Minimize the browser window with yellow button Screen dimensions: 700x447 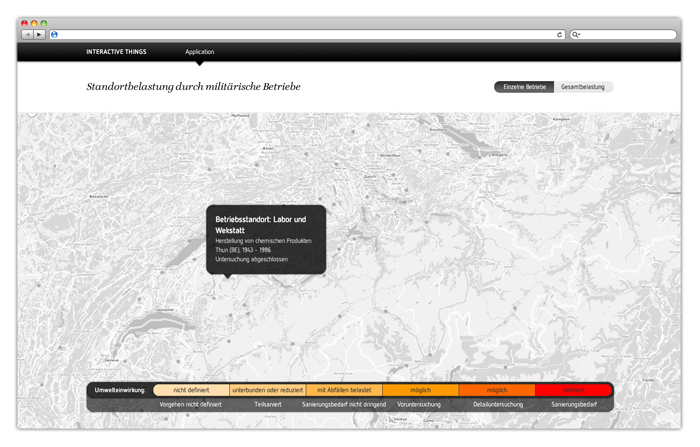click(34, 23)
